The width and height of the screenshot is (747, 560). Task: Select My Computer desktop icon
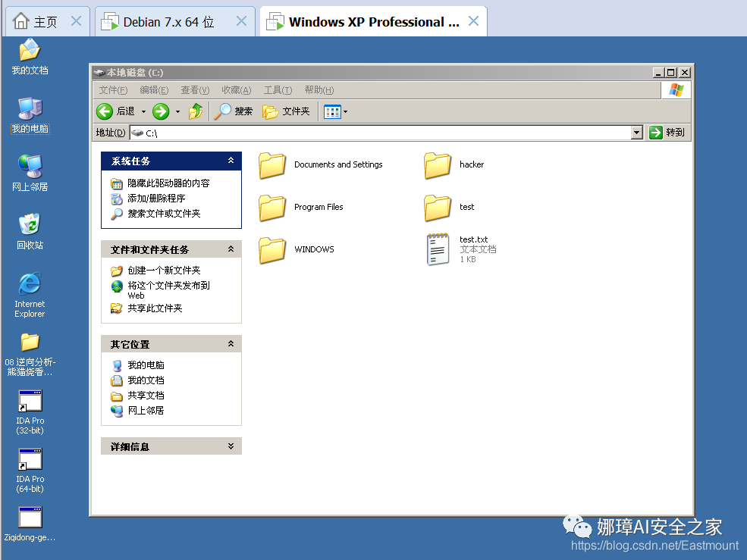point(30,116)
